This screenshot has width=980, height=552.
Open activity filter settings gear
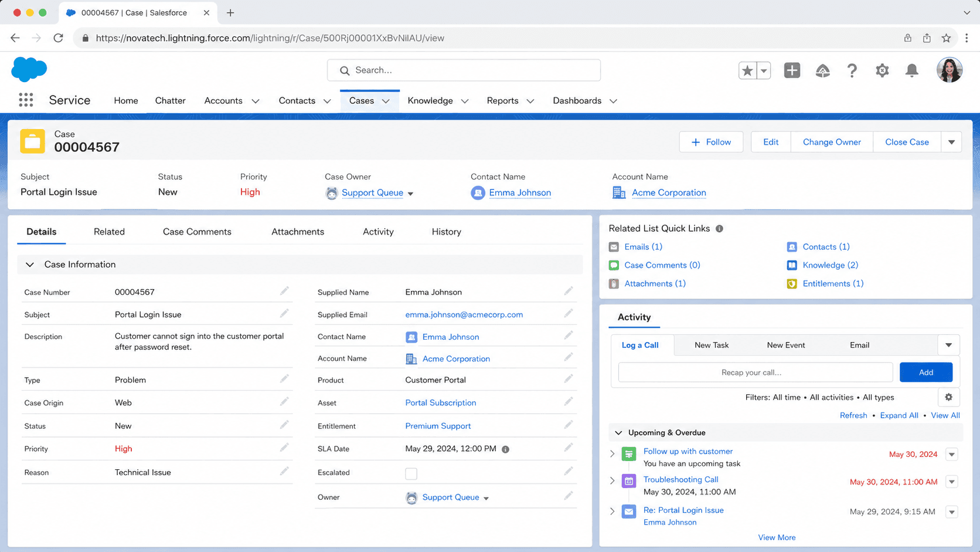tap(949, 397)
